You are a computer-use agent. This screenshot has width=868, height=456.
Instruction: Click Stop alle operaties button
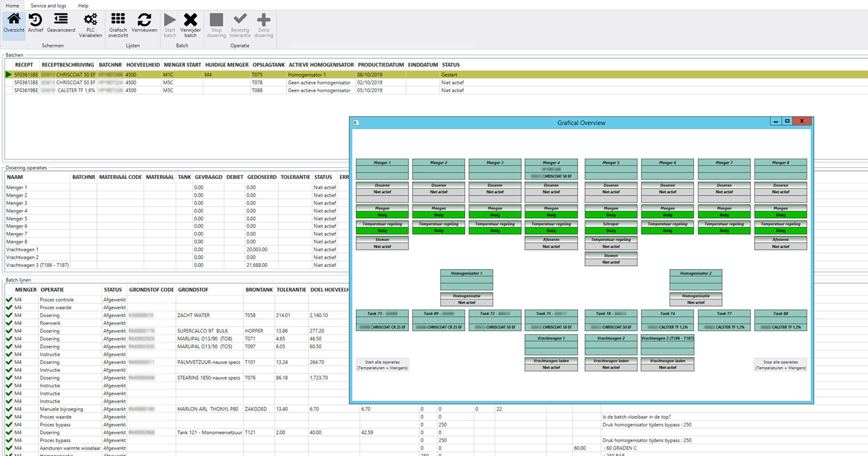[x=781, y=364]
